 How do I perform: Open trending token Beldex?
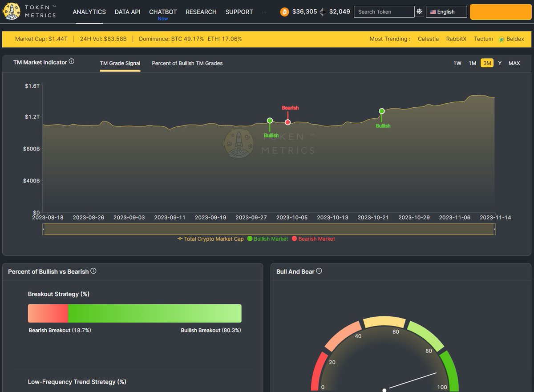515,39
